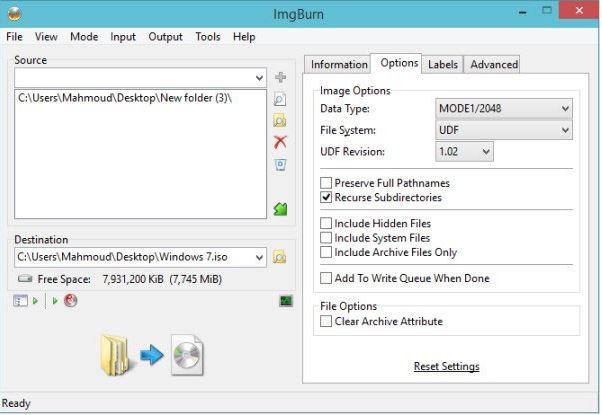Uncheck Recurse Subdirectories
Screen dimensions: 602x415
326,197
